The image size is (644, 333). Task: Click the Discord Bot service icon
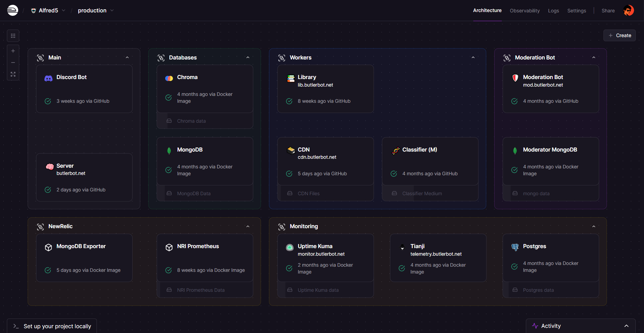point(48,78)
